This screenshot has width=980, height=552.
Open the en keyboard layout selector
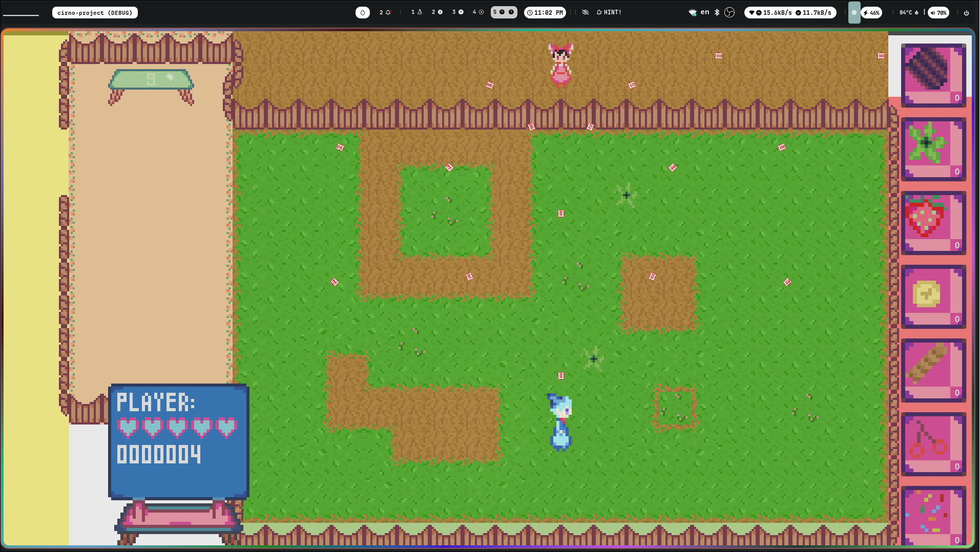point(705,12)
